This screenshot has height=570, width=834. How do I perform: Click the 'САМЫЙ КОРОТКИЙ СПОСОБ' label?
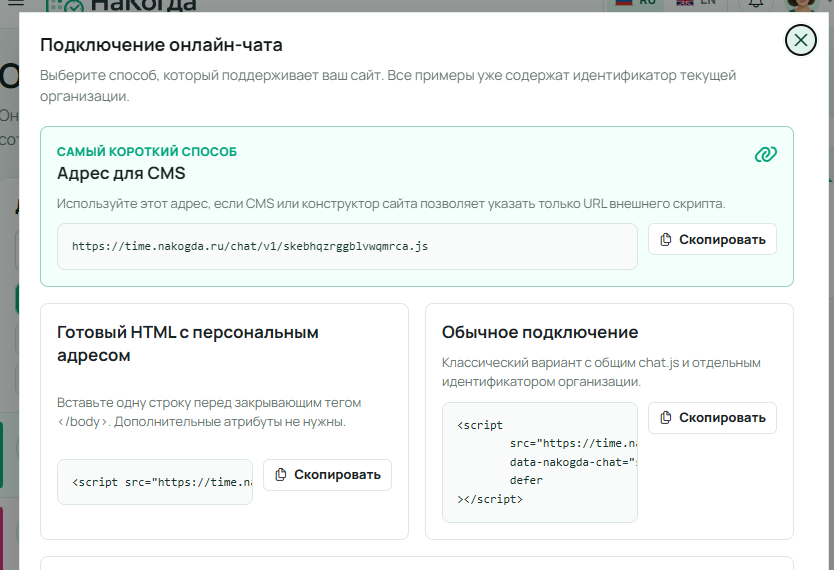tap(147, 152)
